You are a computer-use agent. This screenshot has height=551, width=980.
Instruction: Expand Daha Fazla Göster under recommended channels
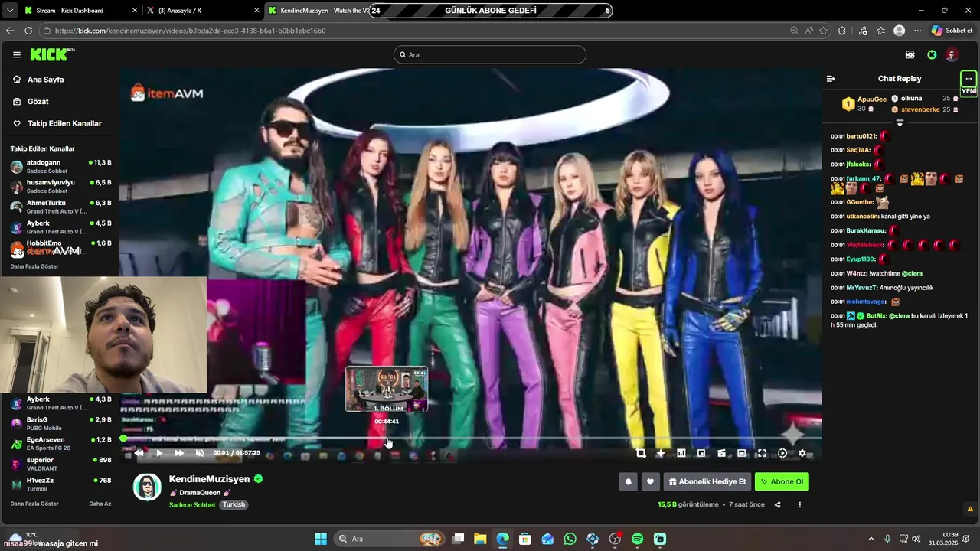(x=34, y=504)
